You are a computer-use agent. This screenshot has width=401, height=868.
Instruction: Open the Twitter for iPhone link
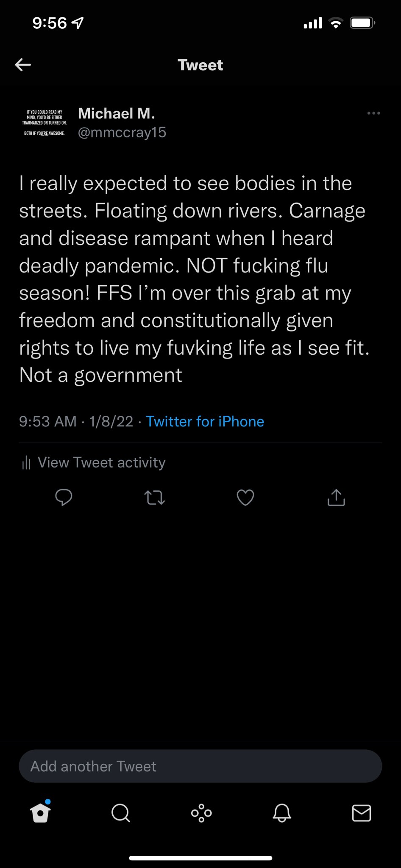(x=205, y=421)
